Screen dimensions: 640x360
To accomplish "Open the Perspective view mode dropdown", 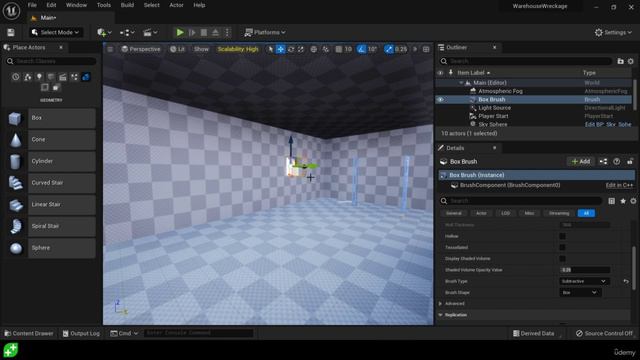I will pos(141,49).
